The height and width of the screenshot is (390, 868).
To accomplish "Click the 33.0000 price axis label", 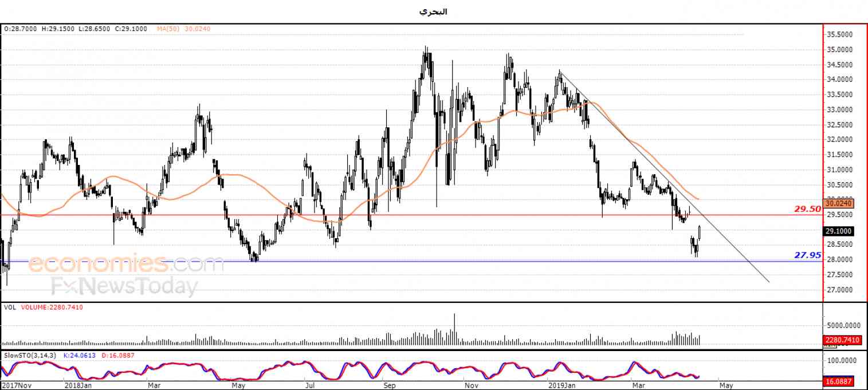I will pyautogui.click(x=840, y=110).
